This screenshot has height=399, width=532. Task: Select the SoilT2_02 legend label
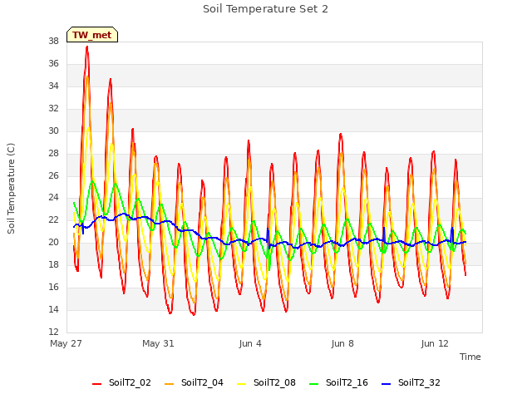130,382
